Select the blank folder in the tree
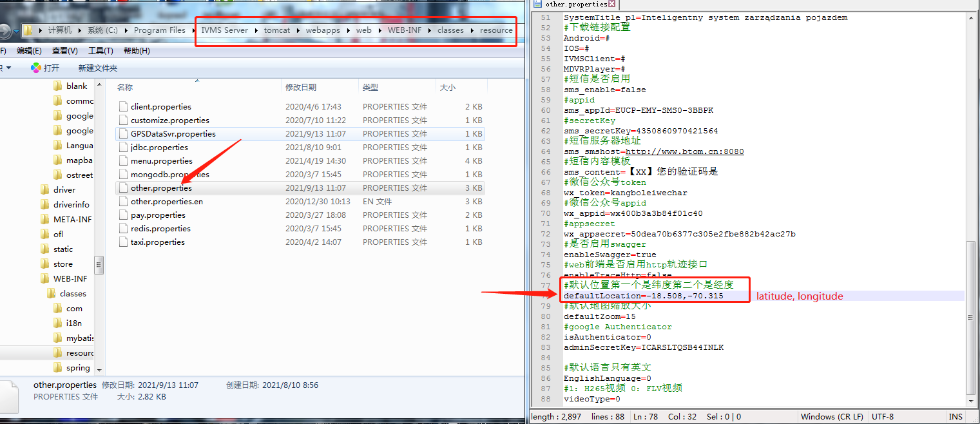 coord(71,86)
